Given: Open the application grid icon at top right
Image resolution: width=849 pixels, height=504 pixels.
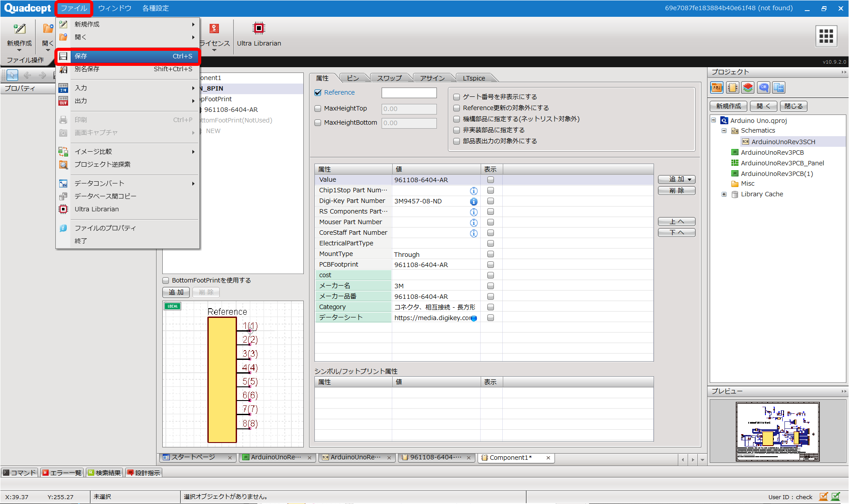Looking at the screenshot, I should click(x=826, y=36).
